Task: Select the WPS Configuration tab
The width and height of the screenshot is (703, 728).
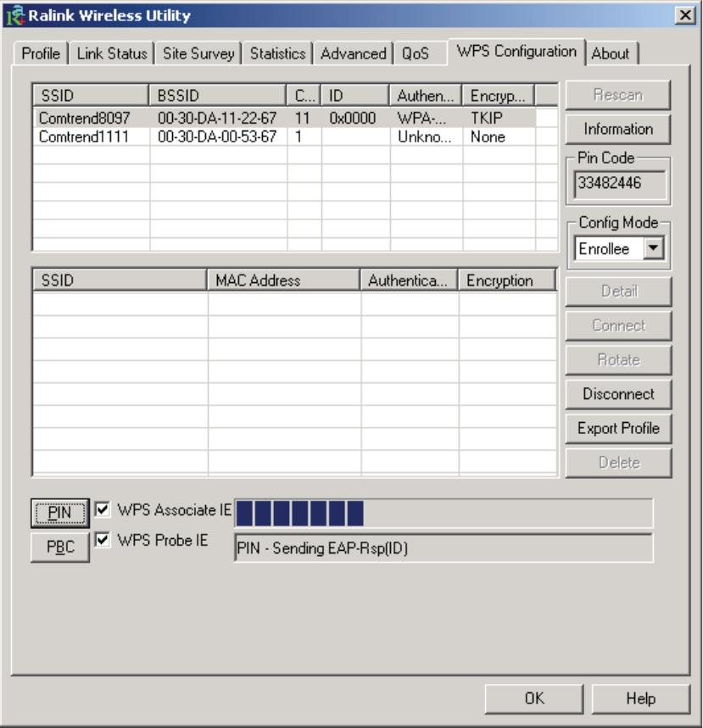Action: click(x=516, y=51)
